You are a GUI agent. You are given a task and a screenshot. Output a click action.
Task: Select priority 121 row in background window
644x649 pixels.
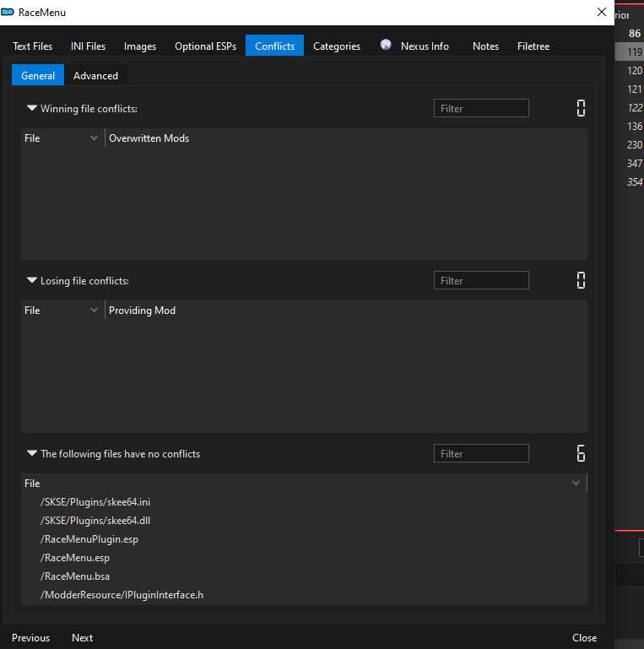pyautogui.click(x=630, y=89)
